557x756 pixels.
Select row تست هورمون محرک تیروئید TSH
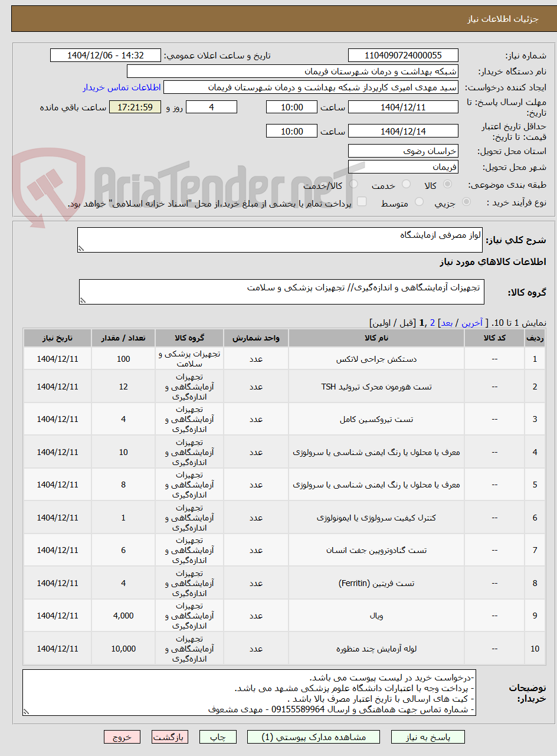click(x=284, y=387)
